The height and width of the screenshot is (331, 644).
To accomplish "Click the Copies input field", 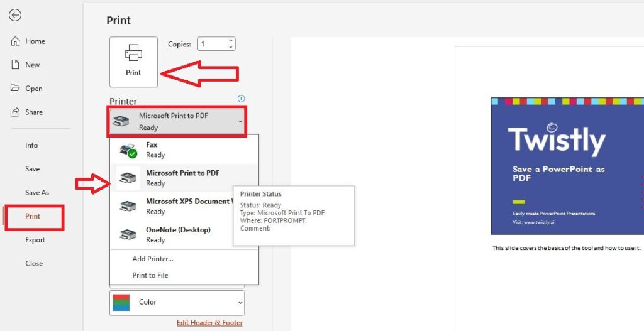I will [x=213, y=44].
